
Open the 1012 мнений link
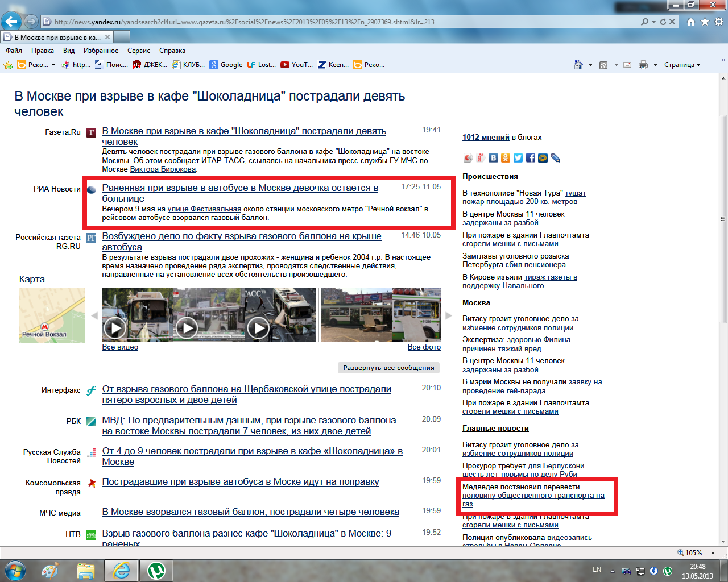click(x=486, y=137)
